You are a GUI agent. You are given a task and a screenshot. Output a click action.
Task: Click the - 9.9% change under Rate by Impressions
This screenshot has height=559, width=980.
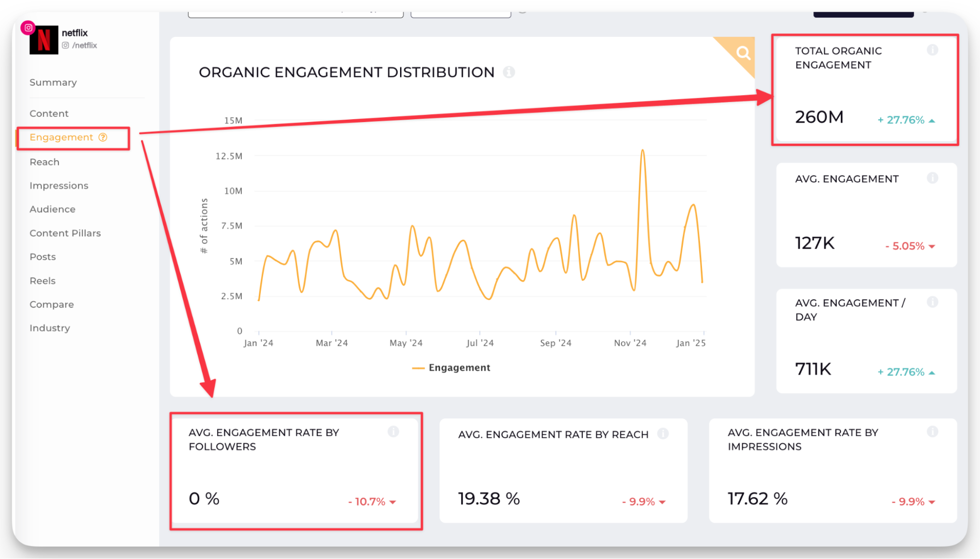point(913,502)
